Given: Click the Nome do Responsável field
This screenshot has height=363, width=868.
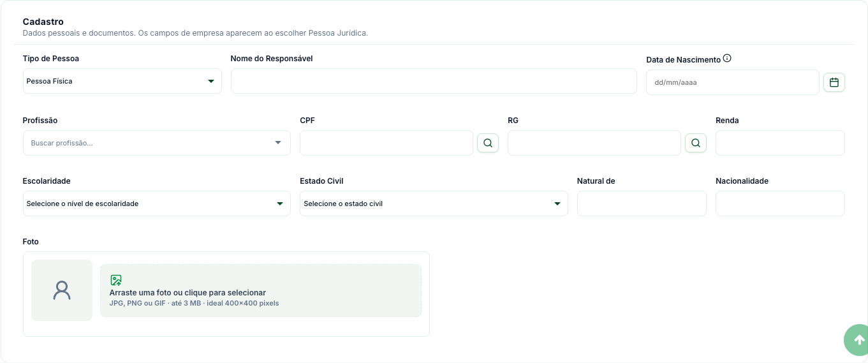Looking at the screenshot, I should [x=434, y=81].
